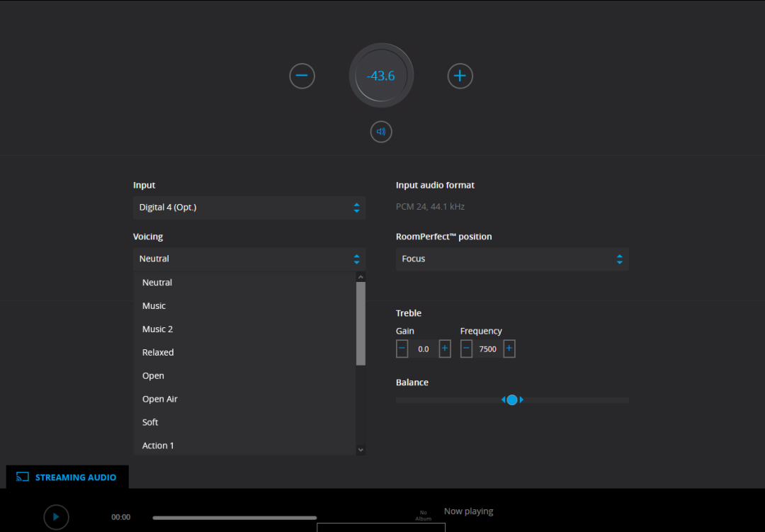Select the Open Air voicing
Viewport: 765px width, 532px height.
(x=160, y=400)
